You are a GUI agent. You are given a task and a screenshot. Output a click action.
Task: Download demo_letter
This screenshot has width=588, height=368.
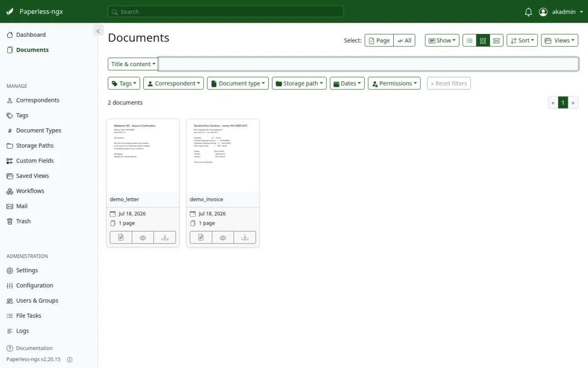point(165,237)
